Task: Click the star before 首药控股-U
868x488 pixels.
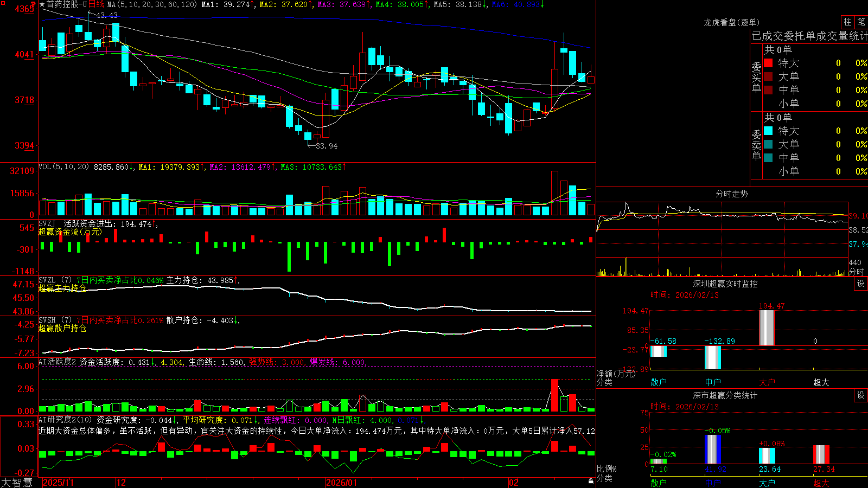Action: tap(42, 4)
